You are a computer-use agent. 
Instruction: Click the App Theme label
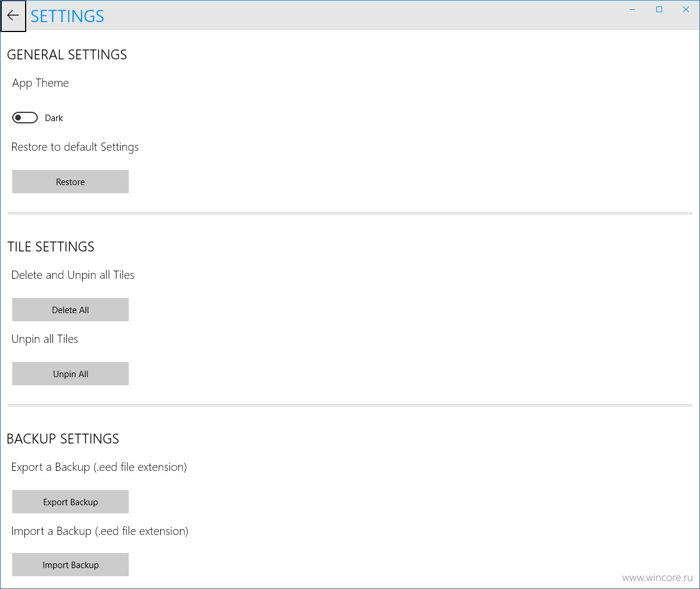41,83
